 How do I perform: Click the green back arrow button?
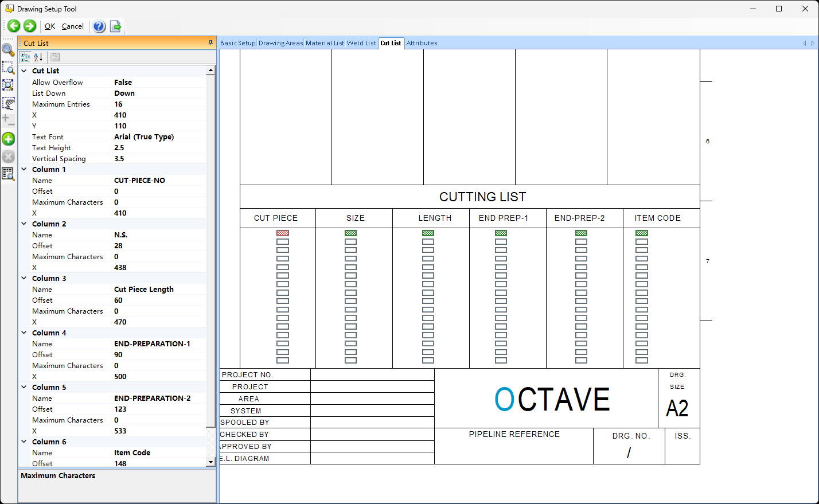14,26
